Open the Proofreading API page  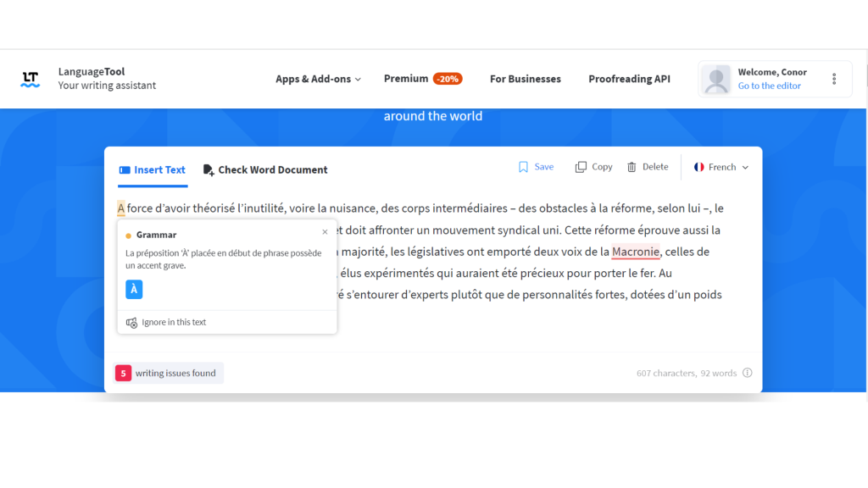click(629, 78)
